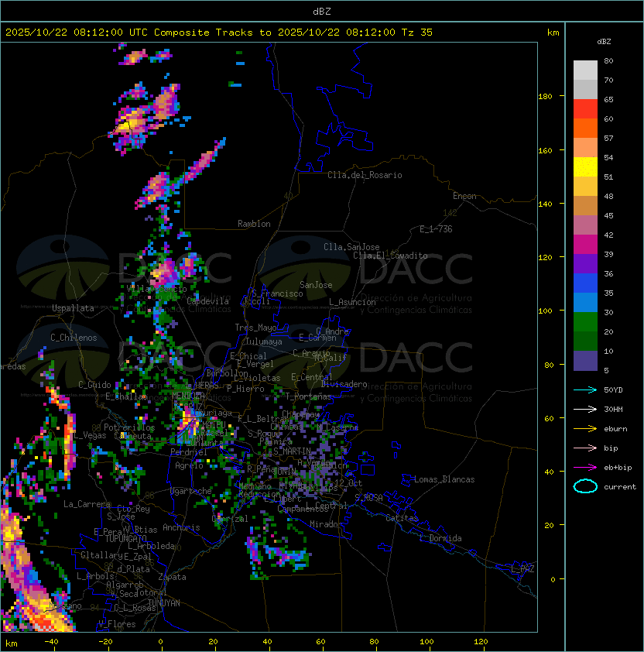Click the C_Guido map label
Image resolution: width=644 pixels, height=652 pixels.
click(x=94, y=385)
